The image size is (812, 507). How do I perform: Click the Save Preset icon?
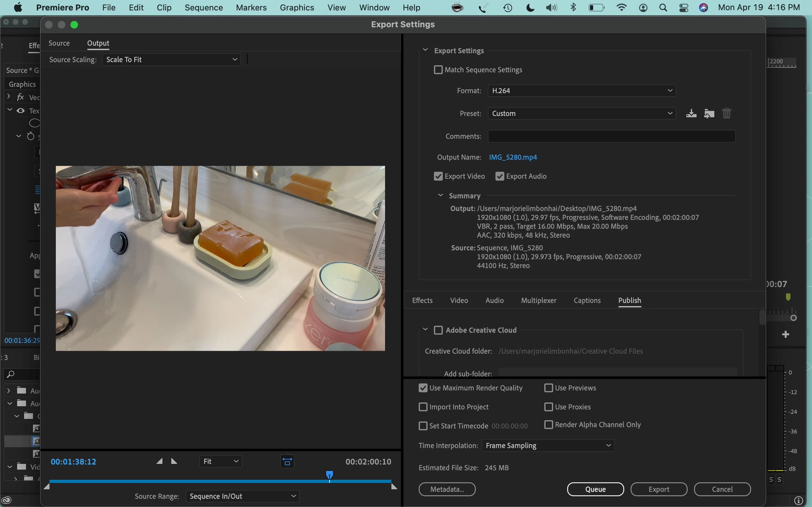[x=691, y=113]
